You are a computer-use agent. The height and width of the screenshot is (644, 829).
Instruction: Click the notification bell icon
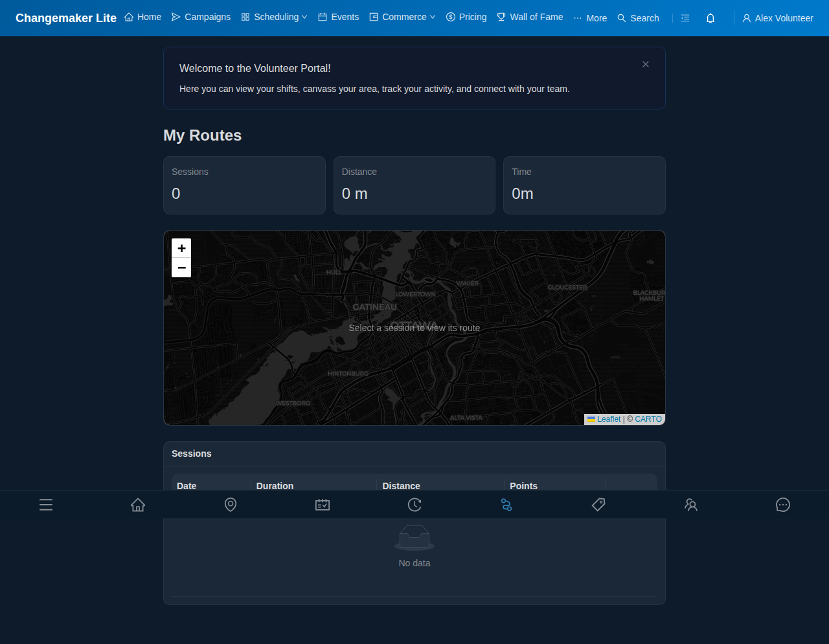(x=710, y=18)
